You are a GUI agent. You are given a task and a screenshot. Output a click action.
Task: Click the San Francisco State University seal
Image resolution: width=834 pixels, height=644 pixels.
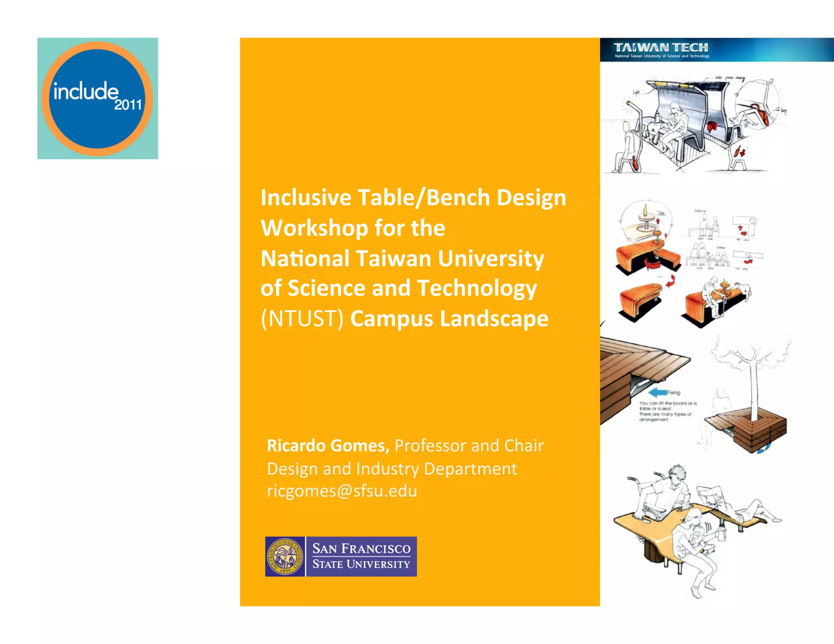[285, 556]
